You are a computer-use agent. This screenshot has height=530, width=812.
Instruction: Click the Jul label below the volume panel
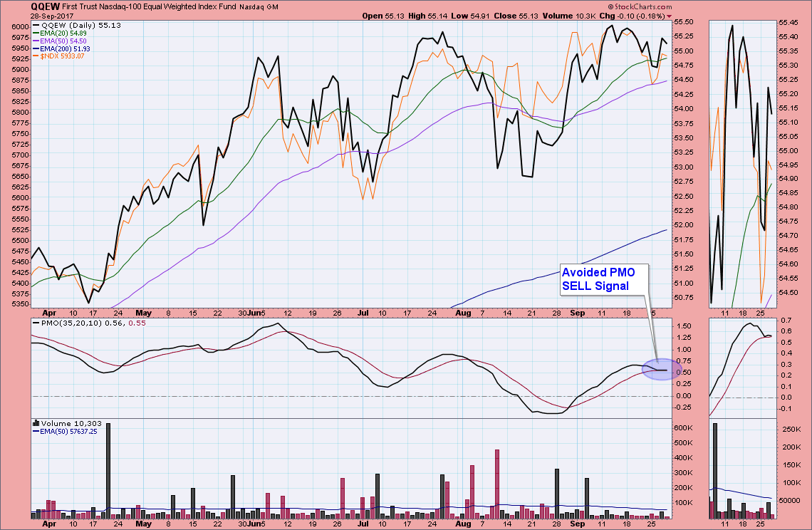(x=363, y=524)
